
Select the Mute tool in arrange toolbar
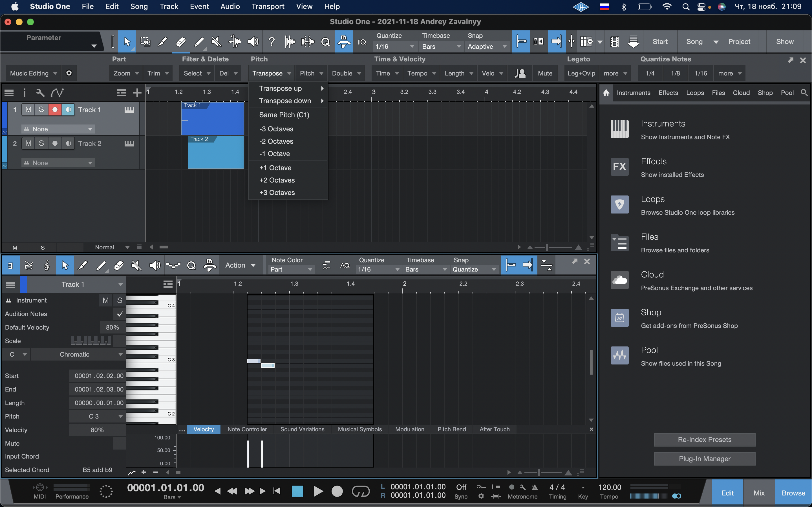point(217,42)
